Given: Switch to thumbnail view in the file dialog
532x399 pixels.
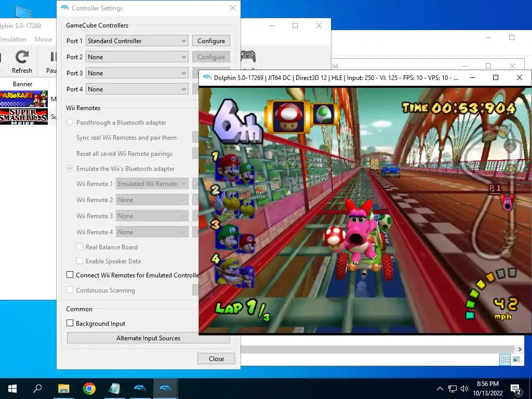Looking at the screenshot, I should [x=516, y=360].
